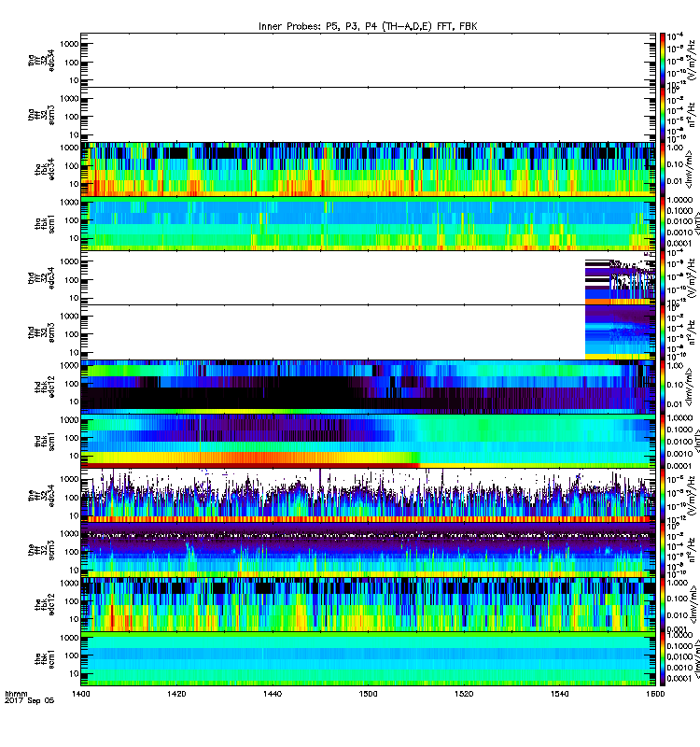The image size is (700, 747).
Task: Click the "2017 Sep 06" date label
Action: click(29, 701)
